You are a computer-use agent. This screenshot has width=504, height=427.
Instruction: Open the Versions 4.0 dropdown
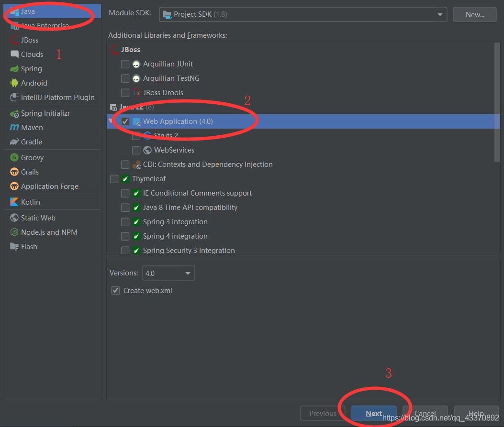[168, 273]
